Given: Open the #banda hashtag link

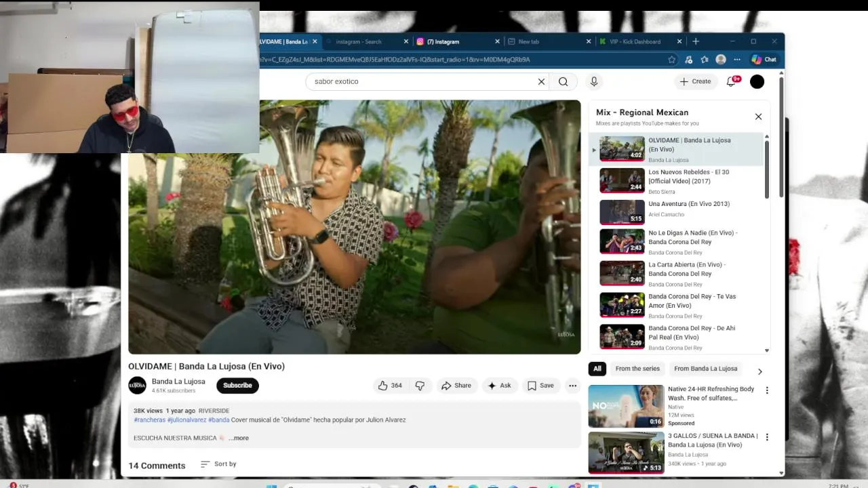Looking at the screenshot, I should point(219,420).
